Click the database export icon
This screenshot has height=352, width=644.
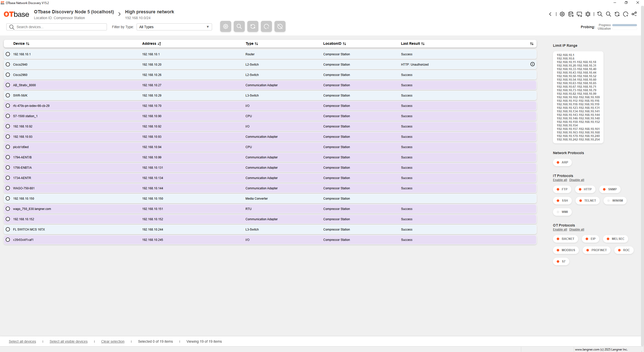click(x=571, y=14)
